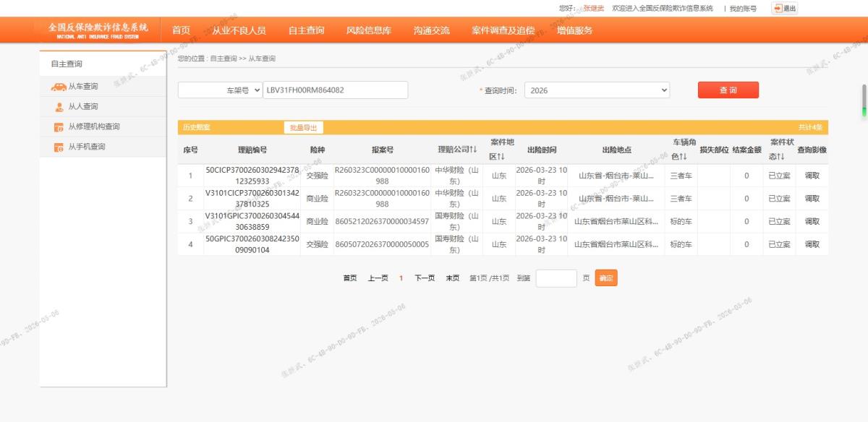The width and height of the screenshot is (868, 422).
Task: Click 调取 for row 1
Action: click(812, 176)
